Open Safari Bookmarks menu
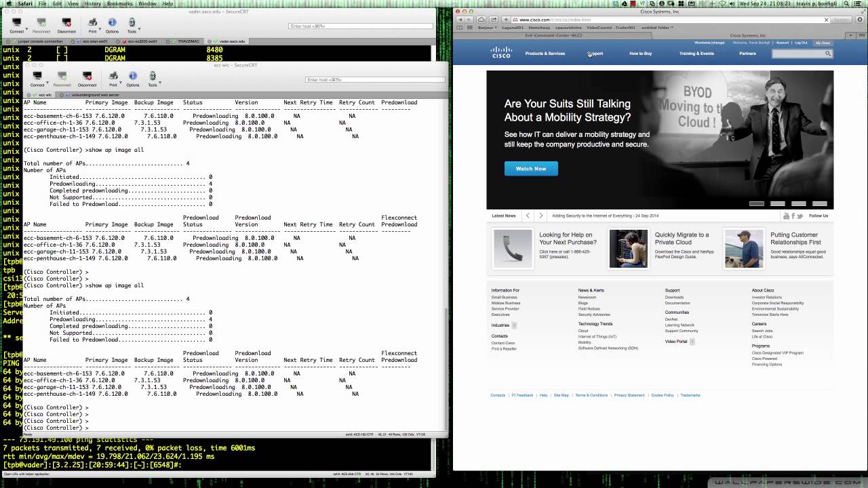Screen dimensions: 868x488 coord(120,4)
